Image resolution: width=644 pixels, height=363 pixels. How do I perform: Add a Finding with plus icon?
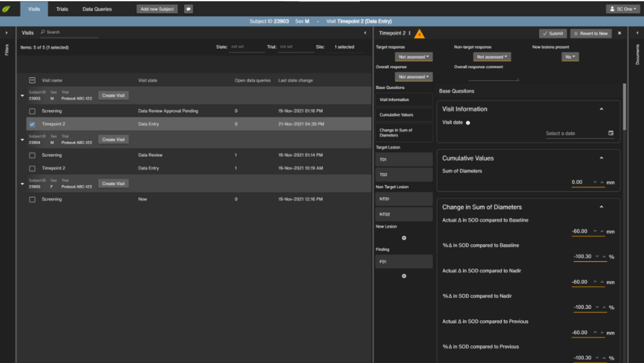pos(404,276)
